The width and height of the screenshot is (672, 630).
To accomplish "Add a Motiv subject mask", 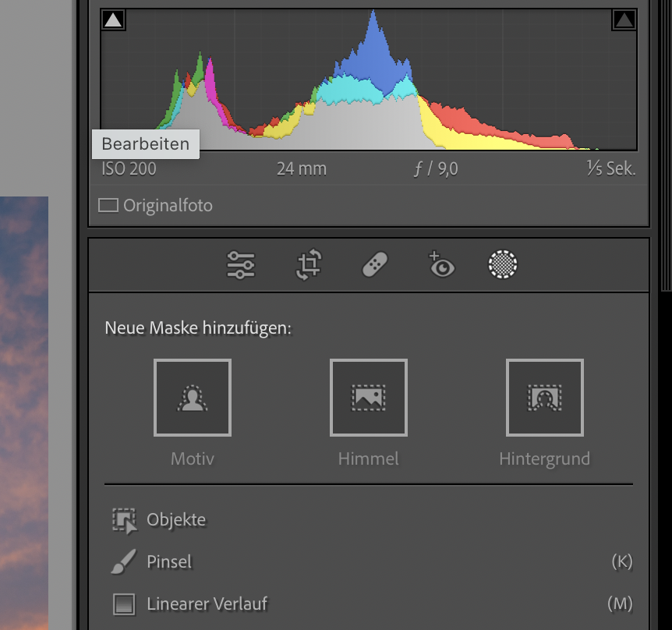I will coord(193,398).
